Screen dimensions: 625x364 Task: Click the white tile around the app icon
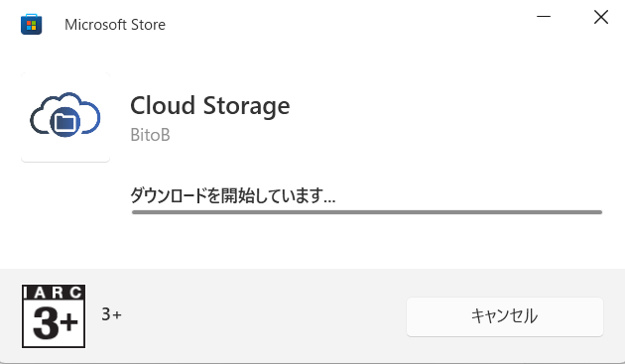[x=65, y=154]
